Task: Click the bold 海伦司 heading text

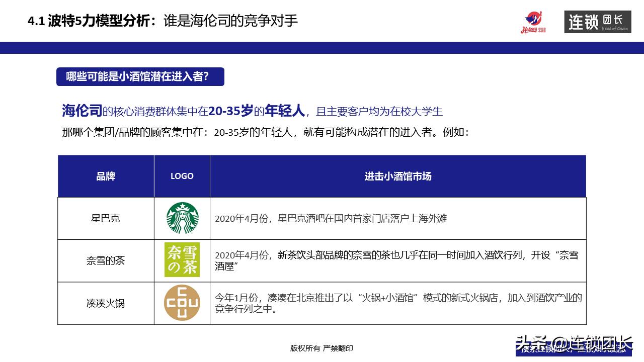Action: [82, 111]
